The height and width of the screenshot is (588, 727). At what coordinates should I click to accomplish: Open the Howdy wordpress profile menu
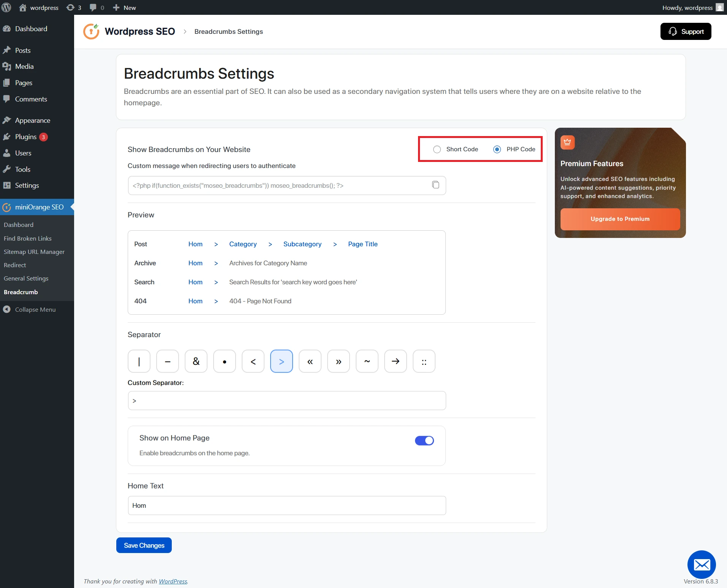[x=687, y=7]
